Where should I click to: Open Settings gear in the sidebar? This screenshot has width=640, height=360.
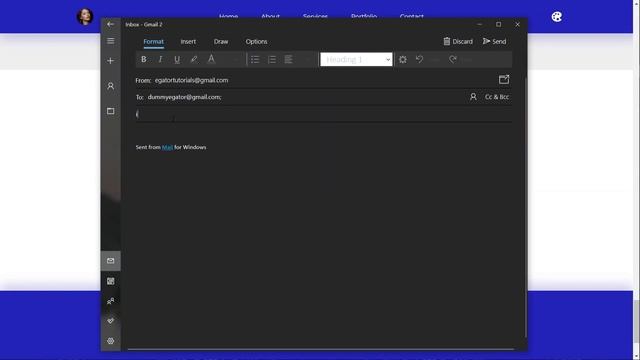click(111, 341)
